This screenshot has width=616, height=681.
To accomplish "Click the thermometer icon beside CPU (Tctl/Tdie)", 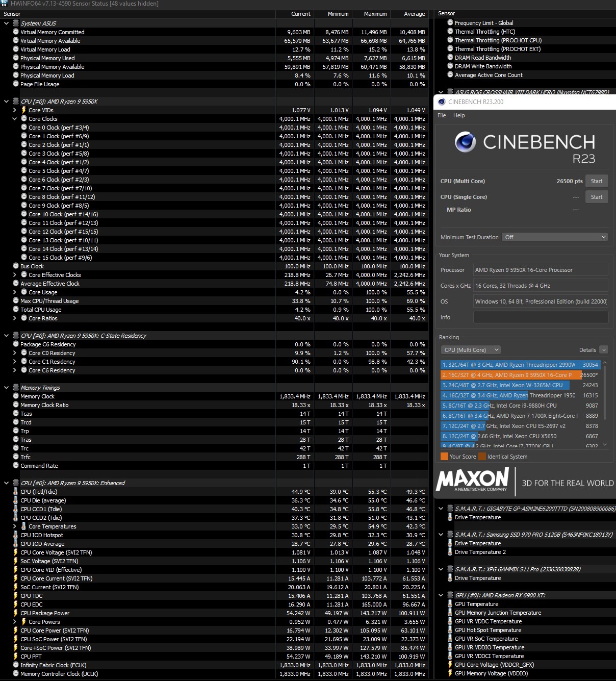I will click(15, 492).
